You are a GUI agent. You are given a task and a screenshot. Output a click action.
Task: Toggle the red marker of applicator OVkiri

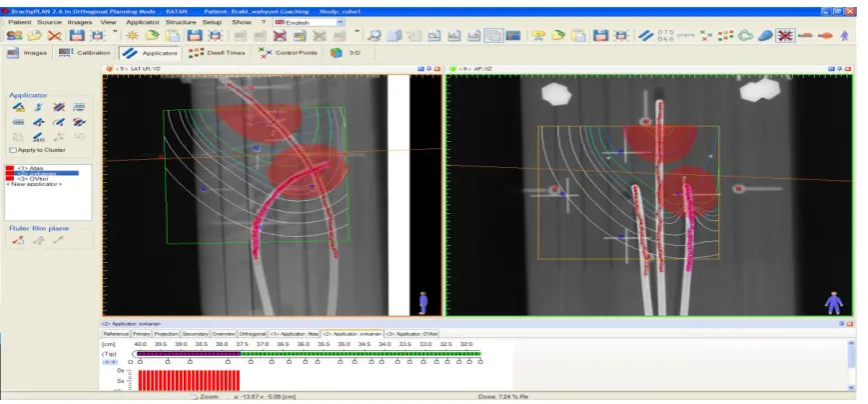(x=9, y=178)
